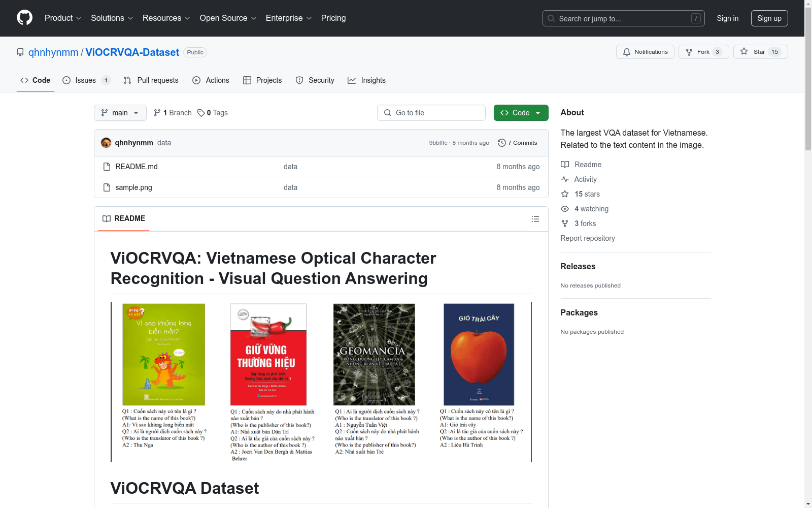Click the Sign up button
The width and height of the screenshot is (812, 508).
(x=769, y=18)
